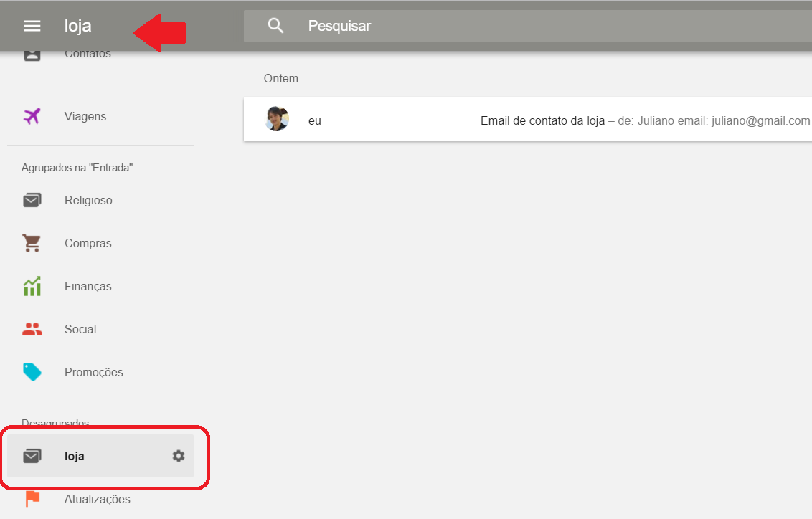
Task: Select the highlighted loja label
Action: tap(100, 456)
